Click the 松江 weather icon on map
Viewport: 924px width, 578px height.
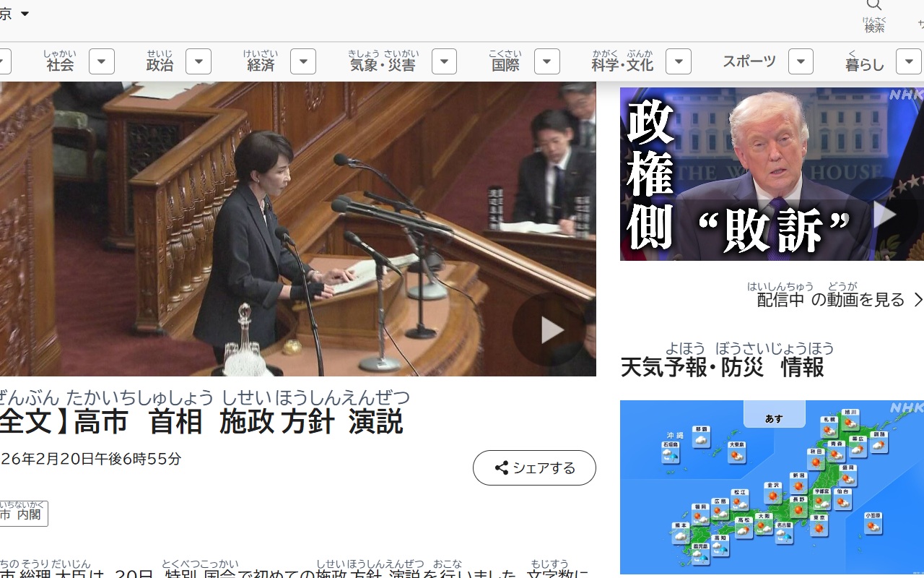click(x=740, y=500)
